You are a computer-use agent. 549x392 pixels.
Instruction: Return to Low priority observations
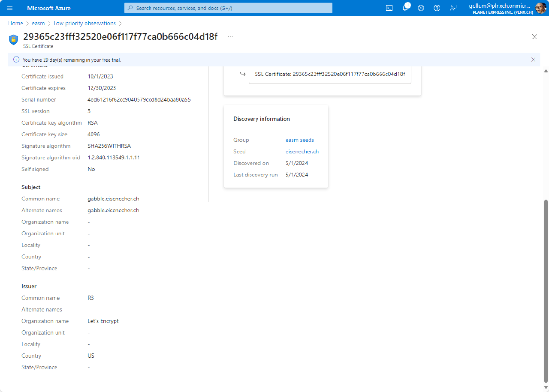tap(84, 23)
